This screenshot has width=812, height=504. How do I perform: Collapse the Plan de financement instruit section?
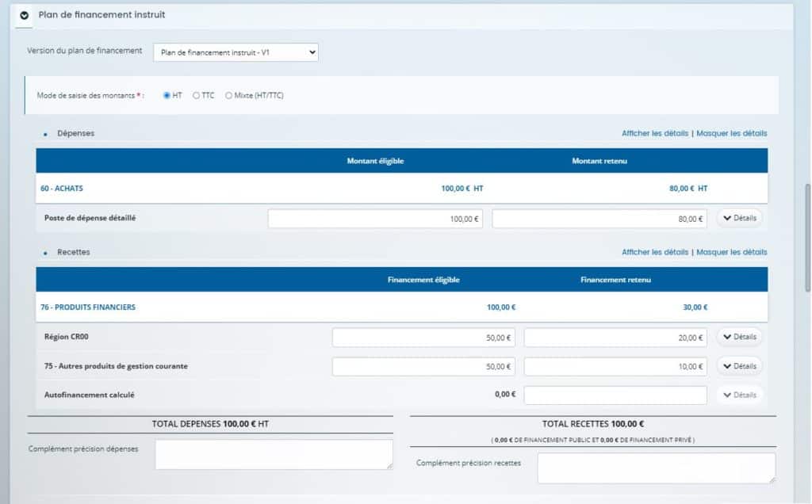[x=24, y=16]
